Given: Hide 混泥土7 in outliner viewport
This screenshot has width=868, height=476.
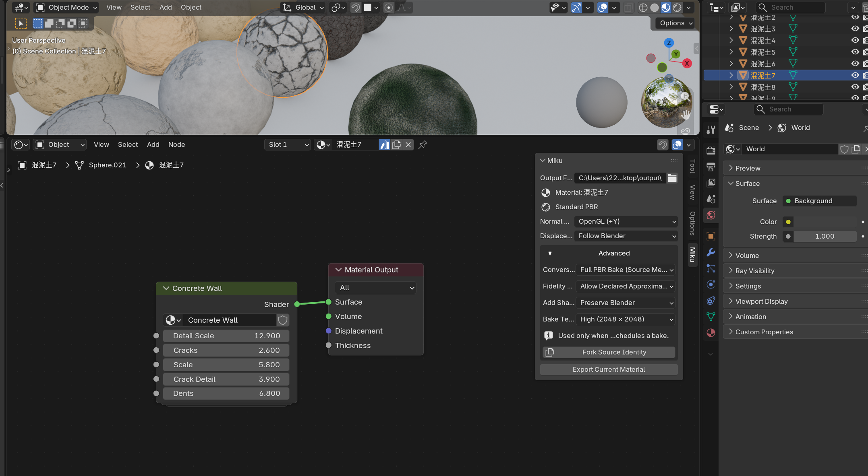Looking at the screenshot, I should pyautogui.click(x=855, y=75).
